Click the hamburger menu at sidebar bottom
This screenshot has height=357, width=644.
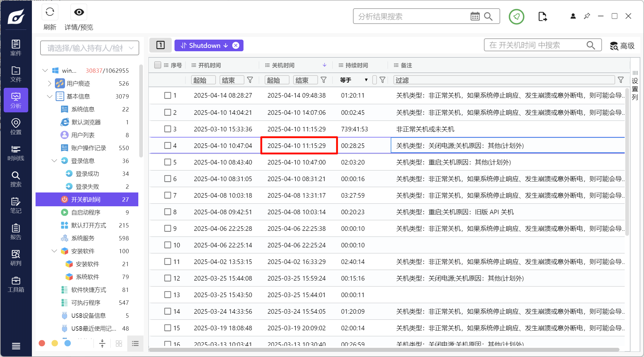click(x=16, y=346)
